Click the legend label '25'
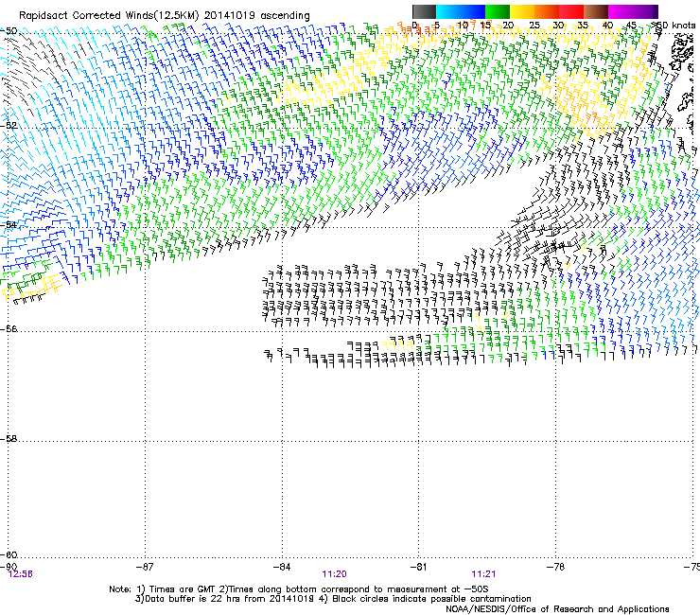Viewport: 700px width, 615px height. [534, 26]
